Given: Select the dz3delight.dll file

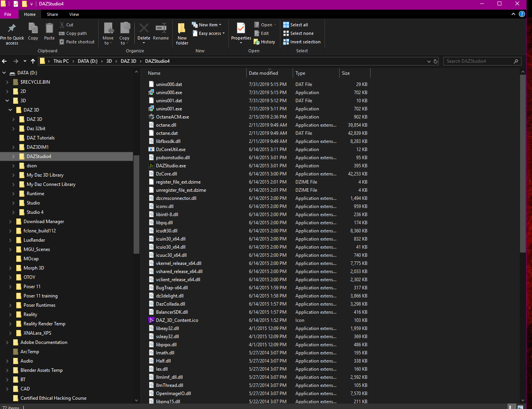Looking at the screenshot, I should (170, 296).
